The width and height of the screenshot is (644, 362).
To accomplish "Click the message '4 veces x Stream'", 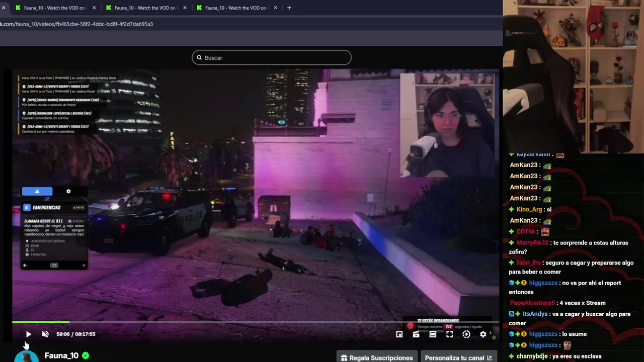I will (x=583, y=303).
